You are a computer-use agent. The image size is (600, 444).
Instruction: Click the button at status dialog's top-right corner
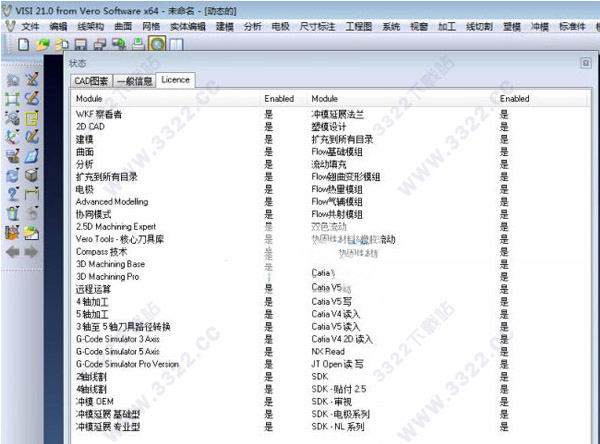[585, 63]
